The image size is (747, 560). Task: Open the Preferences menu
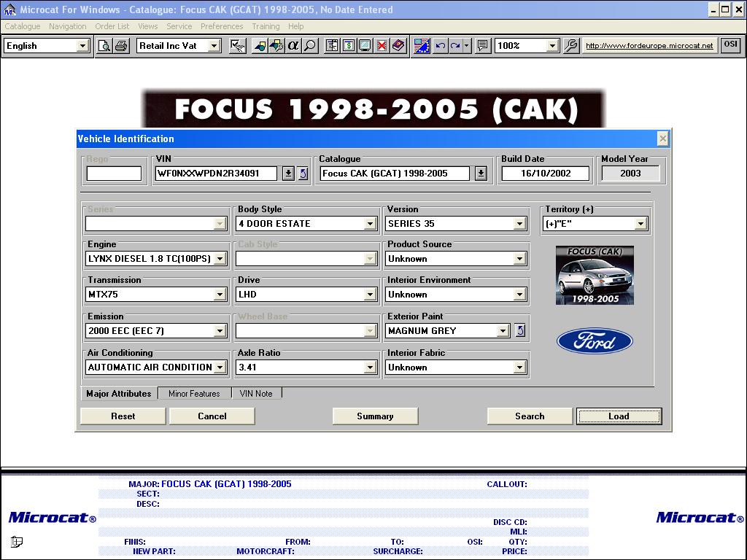222,26
